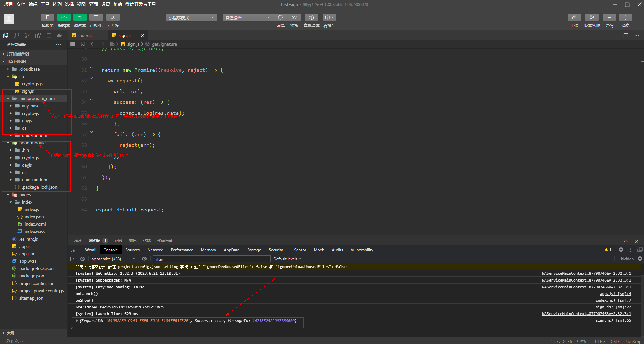
Task: Navigate back with the left arrow icon
Action: (x=93, y=44)
